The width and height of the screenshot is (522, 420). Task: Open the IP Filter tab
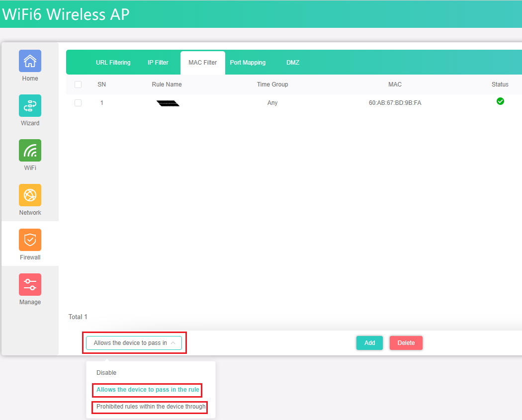click(158, 63)
